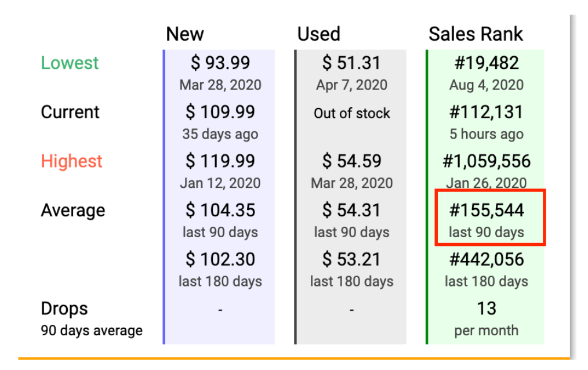Click the 13 per month drops value
588x370 pixels.
487,318
